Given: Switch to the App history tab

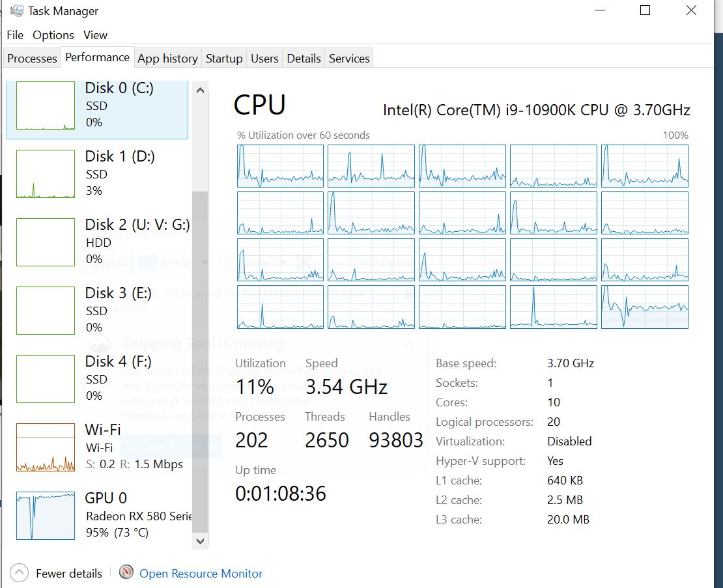Looking at the screenshot, I should pyautogui.click(x=167, y=59).
